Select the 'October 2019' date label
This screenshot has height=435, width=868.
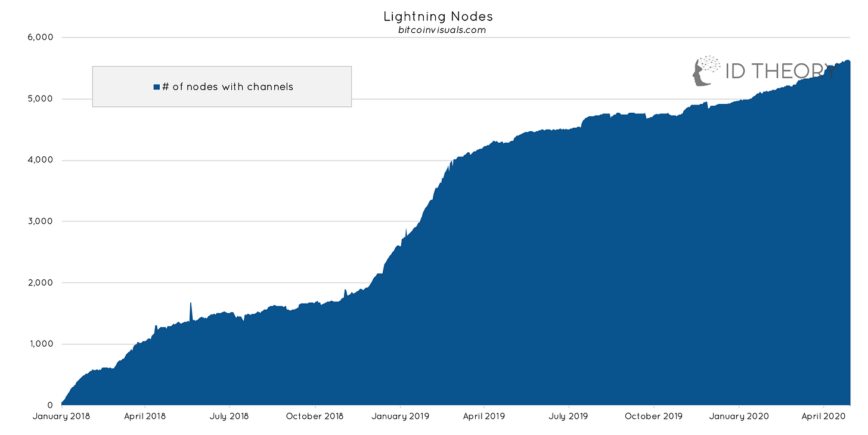click(x=653, y=416)
